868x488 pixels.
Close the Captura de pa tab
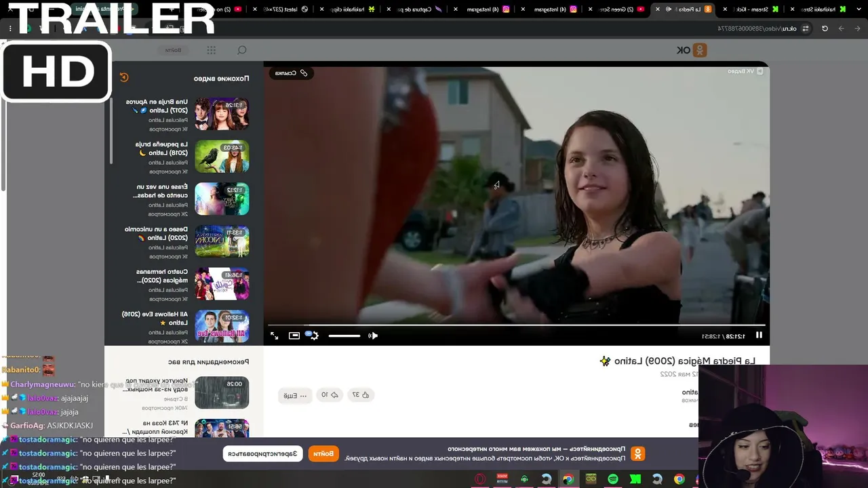[388, 9]
